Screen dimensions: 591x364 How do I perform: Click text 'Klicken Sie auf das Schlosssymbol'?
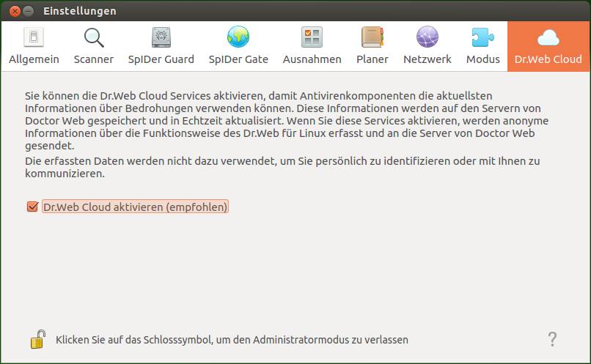pyautogui.click(x=135, y=340)
